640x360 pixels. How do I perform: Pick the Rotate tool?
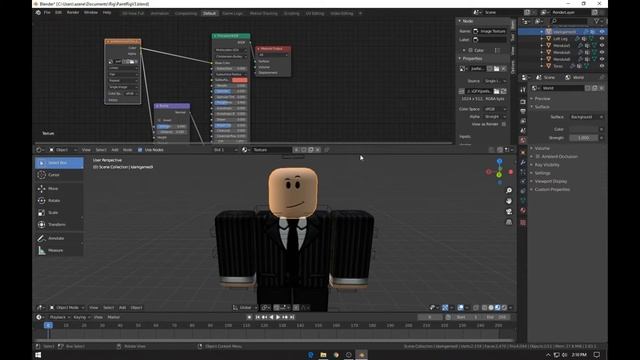(x=59, y=200)
